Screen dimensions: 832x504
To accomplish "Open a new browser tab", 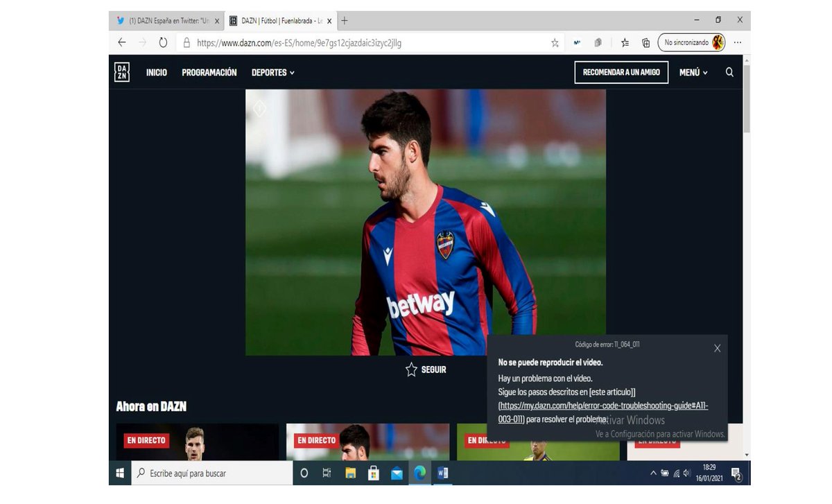I will (x=345, y=21).
